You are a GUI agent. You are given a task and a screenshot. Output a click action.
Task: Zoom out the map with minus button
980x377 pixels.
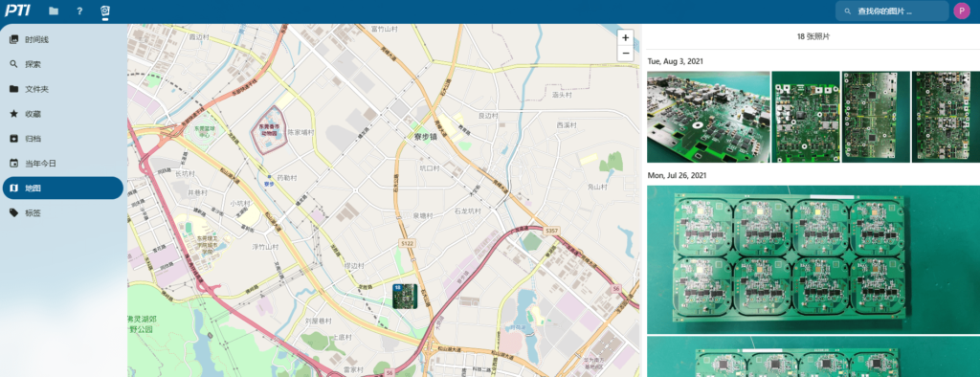click(x=625, y=54)
